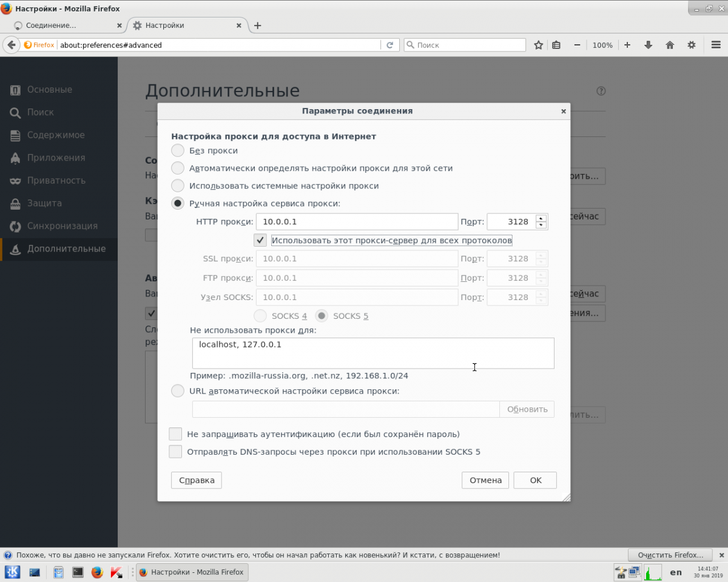Click into the HTTP прокси address field
This screenshot has width=728, height=582.
click(x=357, y=222)
